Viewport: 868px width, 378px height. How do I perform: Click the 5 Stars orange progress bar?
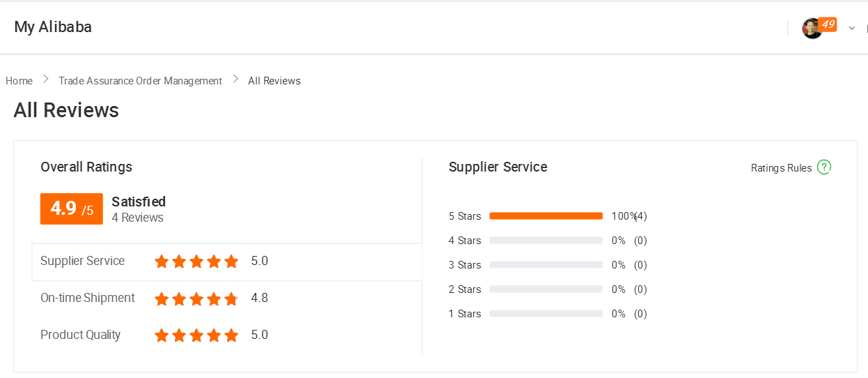coord(545,216)
